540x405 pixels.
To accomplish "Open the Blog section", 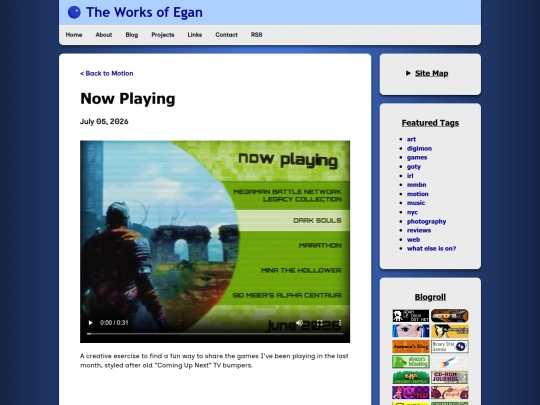I will click(132, 35).
